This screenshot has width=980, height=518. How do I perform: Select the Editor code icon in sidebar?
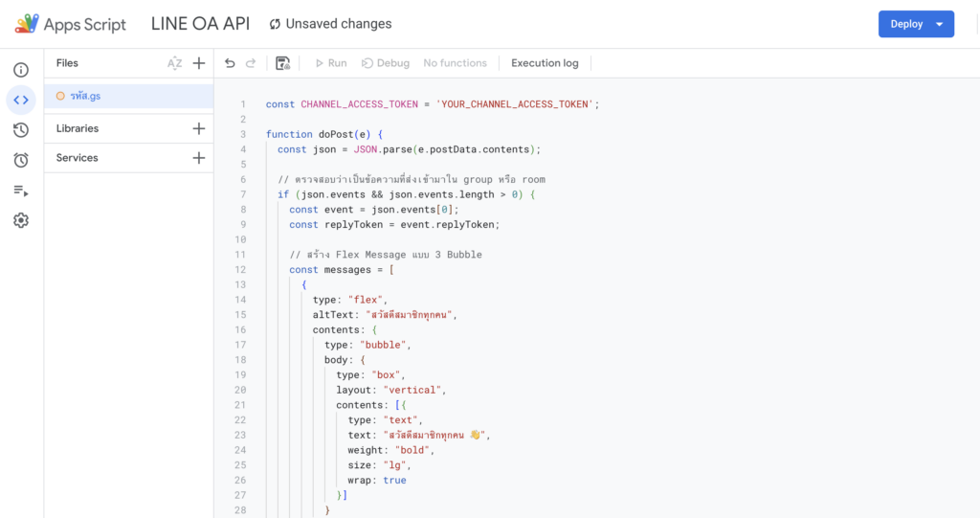click(21, 100)
